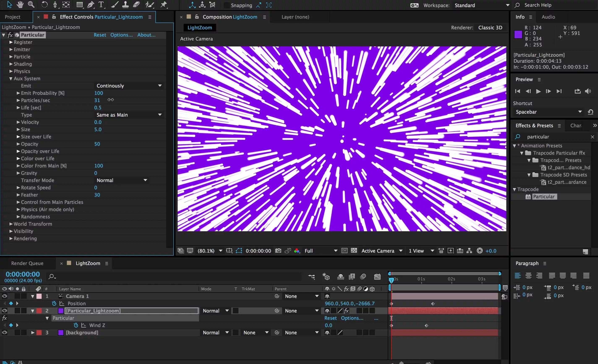Expand the Emitter property group
This screenshot has width=598, height=364.
coord(11,49)
